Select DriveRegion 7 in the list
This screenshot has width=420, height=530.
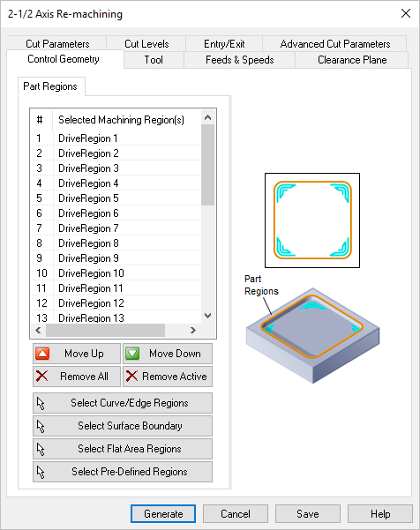[116, 228]
